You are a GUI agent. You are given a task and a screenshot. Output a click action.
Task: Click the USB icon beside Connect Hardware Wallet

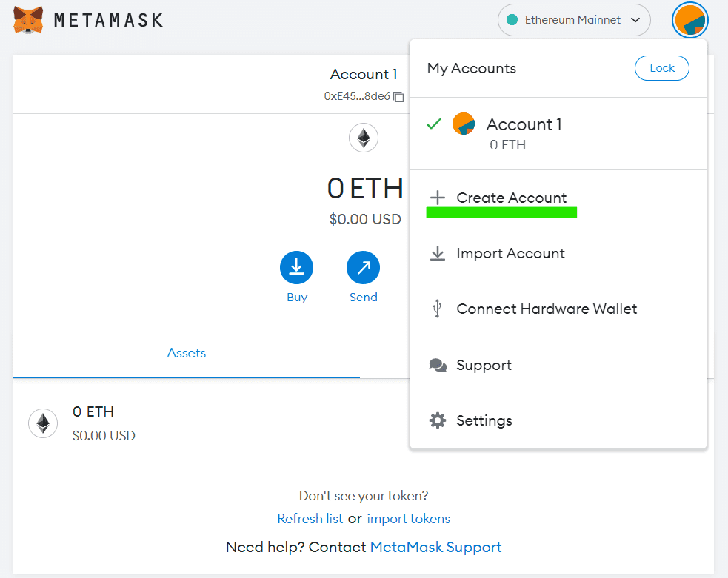pos(437,309)
